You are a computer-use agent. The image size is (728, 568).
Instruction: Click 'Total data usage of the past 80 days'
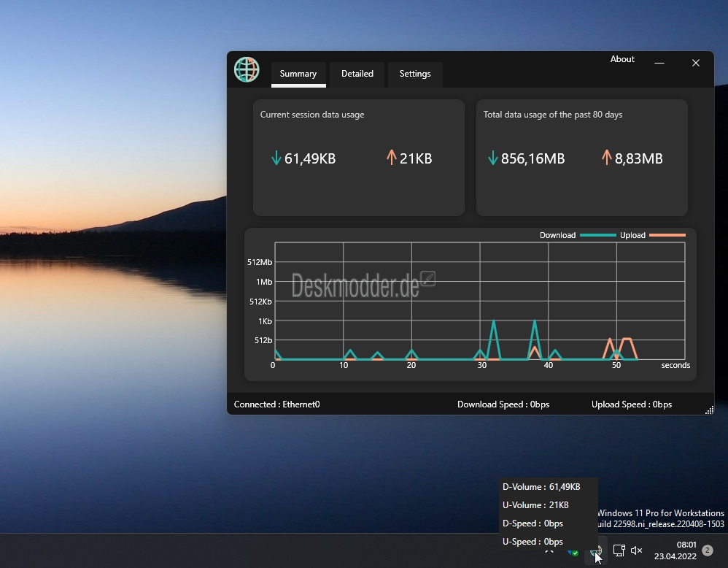[x=553, y=115]
